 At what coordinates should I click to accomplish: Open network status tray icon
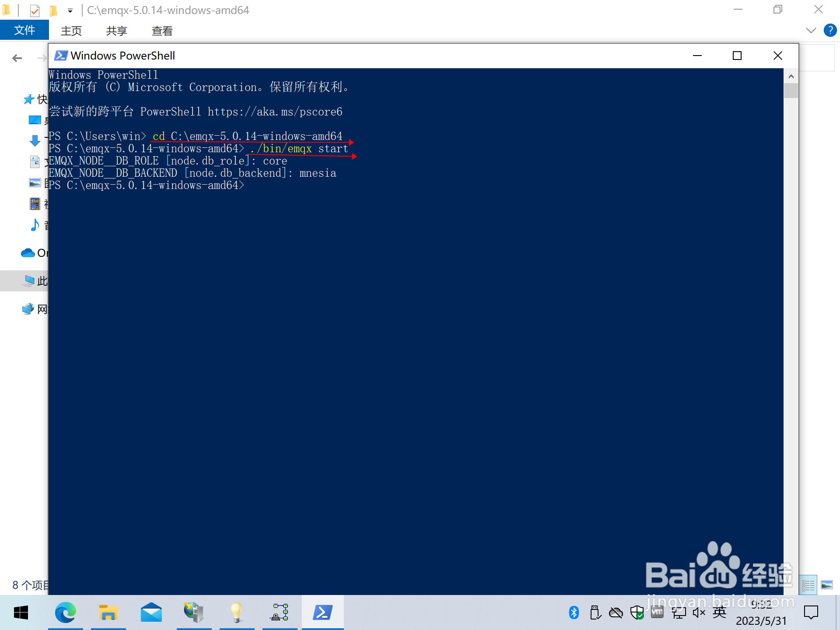679,612
